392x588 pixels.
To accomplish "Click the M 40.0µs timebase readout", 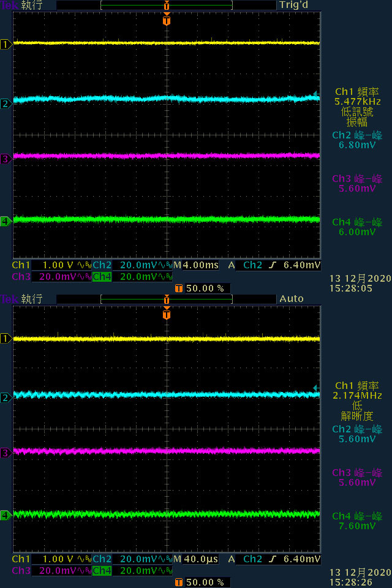I will (x=196, y=559).
